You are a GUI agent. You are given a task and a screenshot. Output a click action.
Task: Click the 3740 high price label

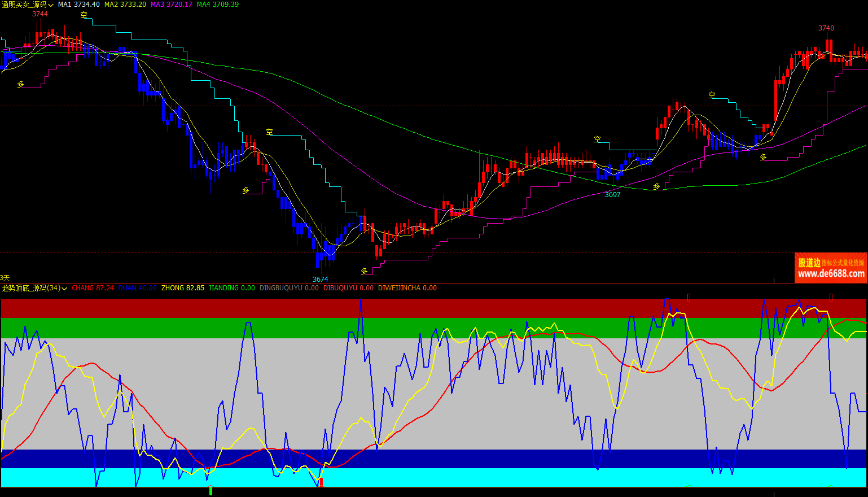826,28
